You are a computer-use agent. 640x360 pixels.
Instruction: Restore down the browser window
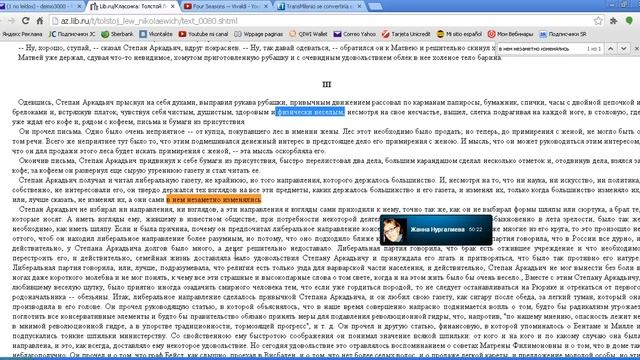click(x=624, y=4)
